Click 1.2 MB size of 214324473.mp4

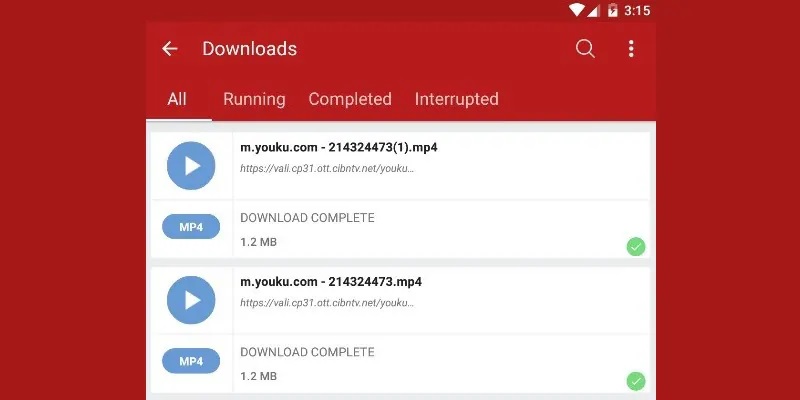[259, 377]
